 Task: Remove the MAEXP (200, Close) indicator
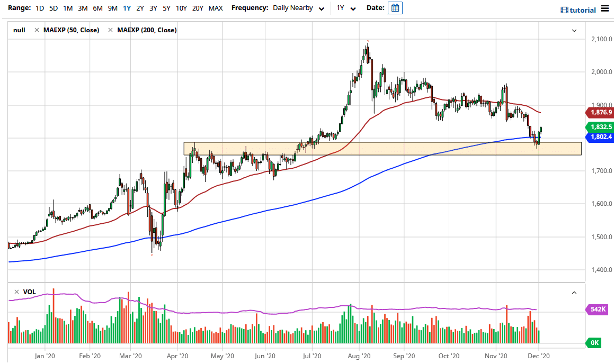click(110, 30)
